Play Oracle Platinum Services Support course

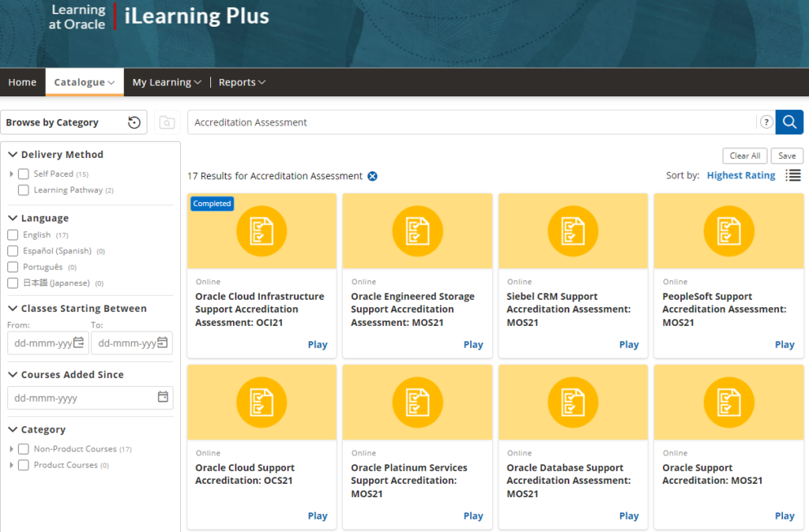[473, 515]
